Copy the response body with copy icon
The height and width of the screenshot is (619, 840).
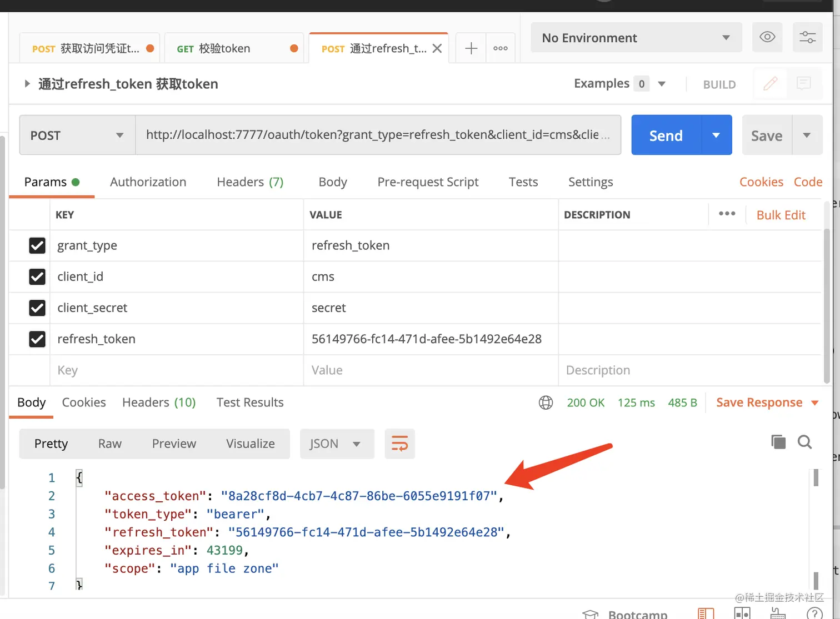click(778, 442)
